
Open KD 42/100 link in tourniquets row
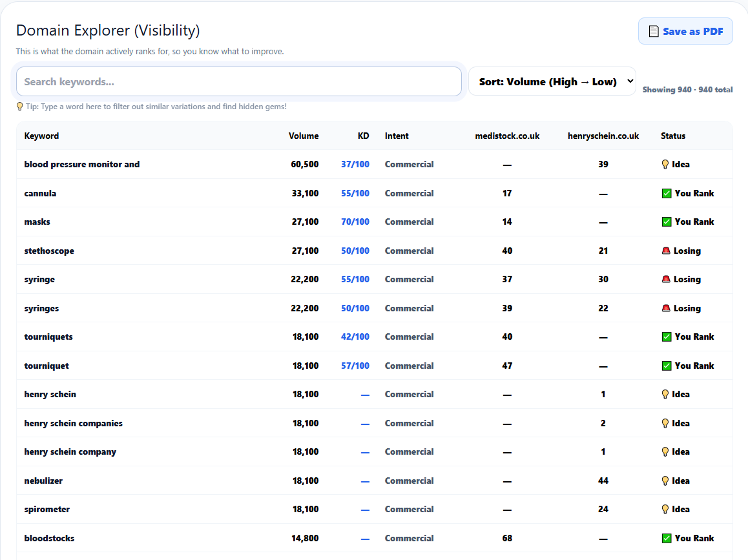[x=355, y=337]
